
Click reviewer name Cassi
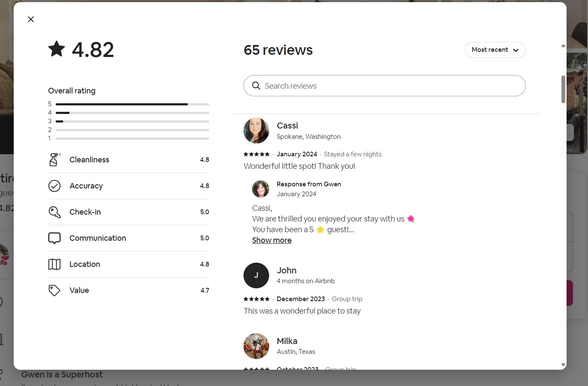point(287,126)
